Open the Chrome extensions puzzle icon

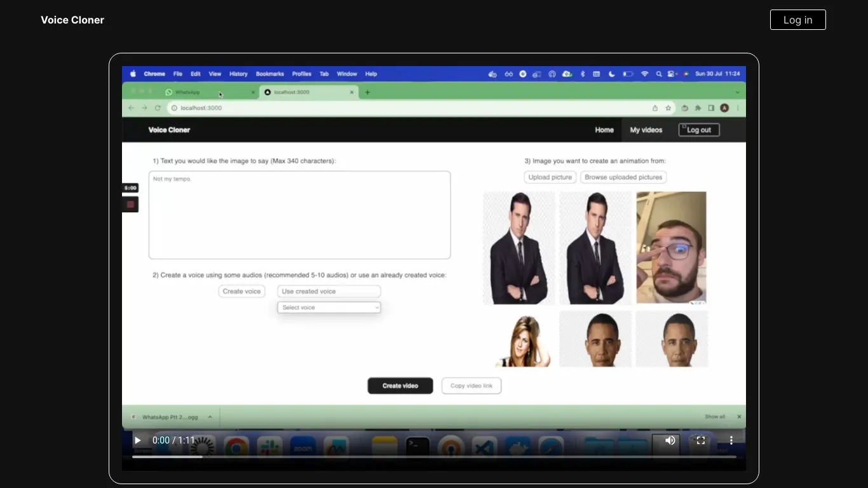pos(698,108)
